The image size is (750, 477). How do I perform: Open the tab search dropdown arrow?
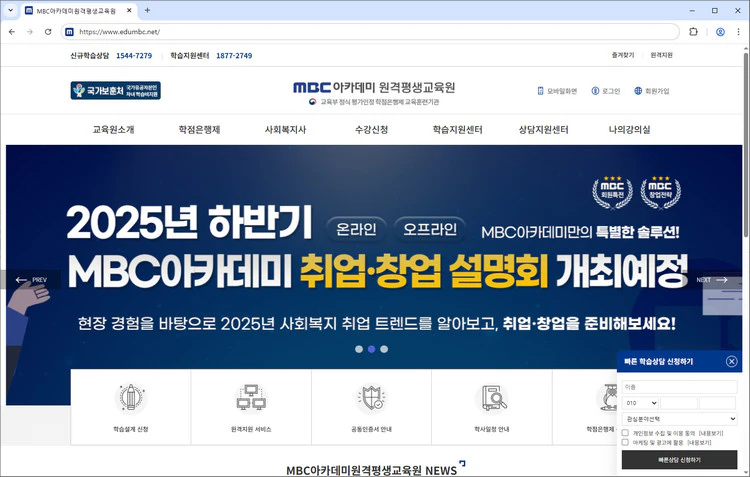(x=11, y=10)
